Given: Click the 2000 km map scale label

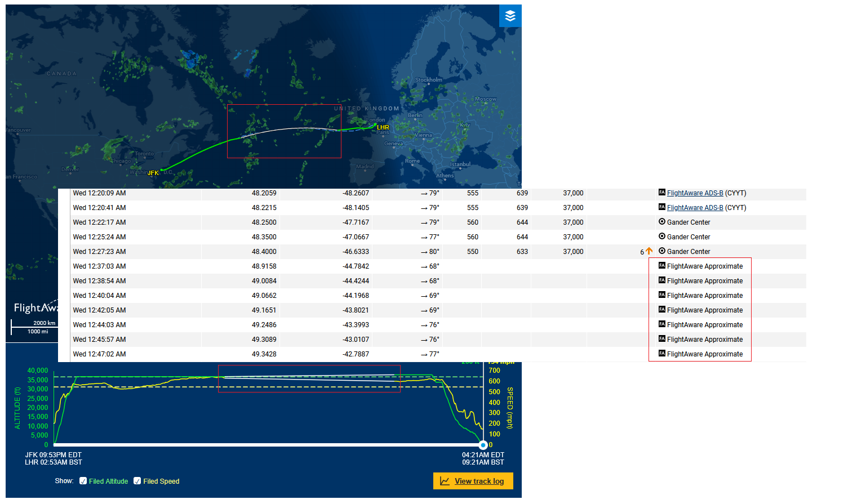Looking at the screenshot, I should [44, 323].
